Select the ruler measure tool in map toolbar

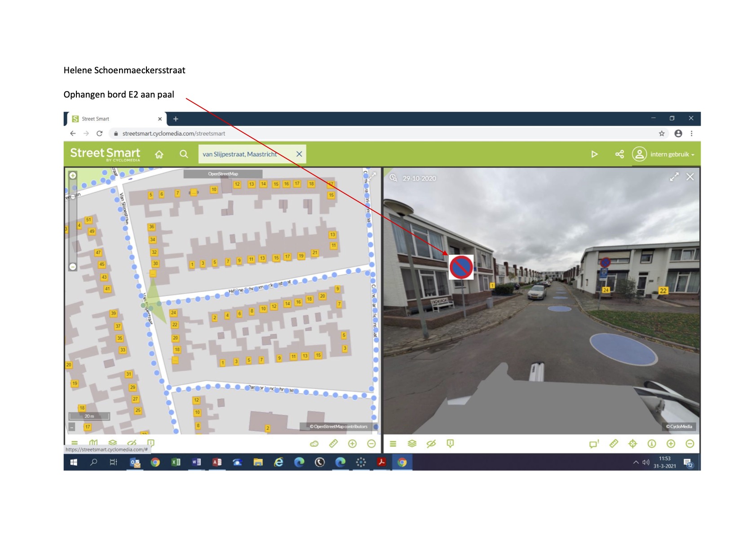[333, 444]
